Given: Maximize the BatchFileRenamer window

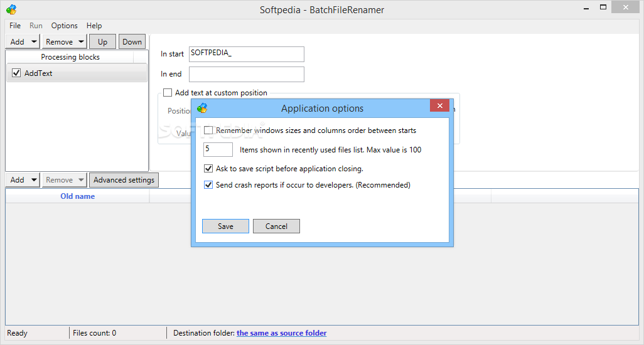Looking at the screenshot, I should click(x=603, y=8).
